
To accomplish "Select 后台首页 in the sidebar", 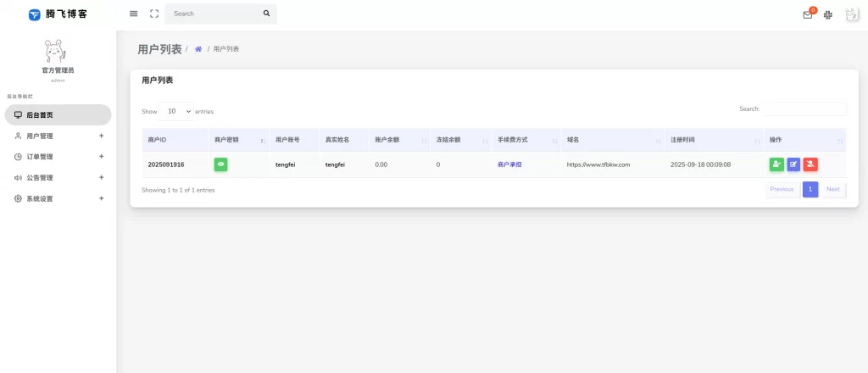I will (58, 114).
